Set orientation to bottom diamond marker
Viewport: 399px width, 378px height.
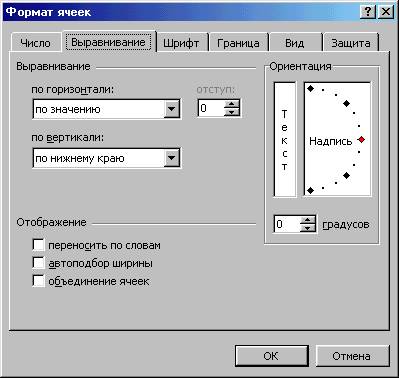coord(310,190)
